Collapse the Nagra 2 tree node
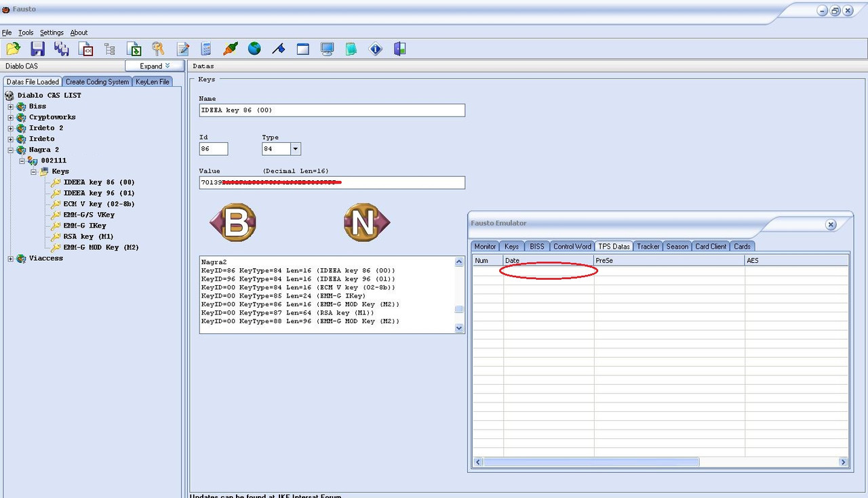The height and width of the screenshot is (498, 868). click(11, 150)
